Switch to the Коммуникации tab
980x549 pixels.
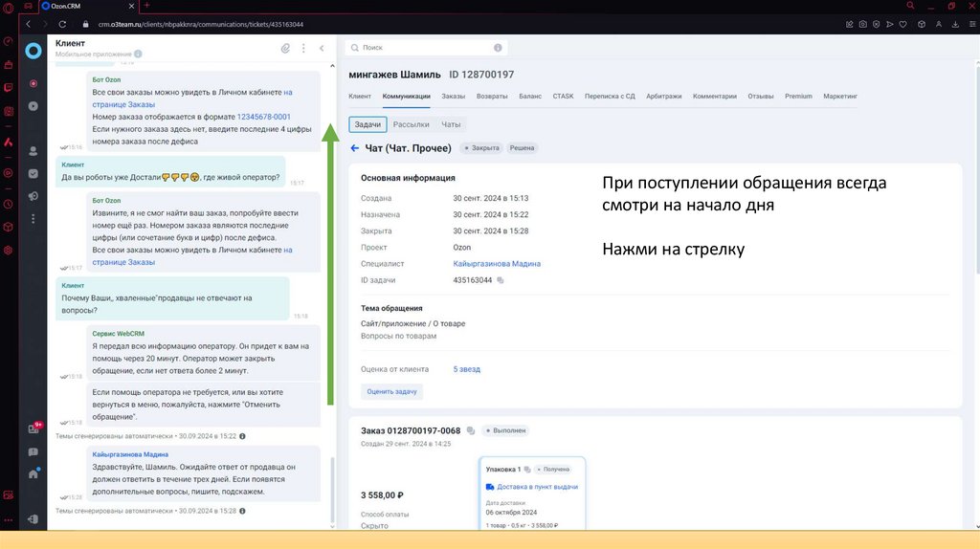point(406,97)
